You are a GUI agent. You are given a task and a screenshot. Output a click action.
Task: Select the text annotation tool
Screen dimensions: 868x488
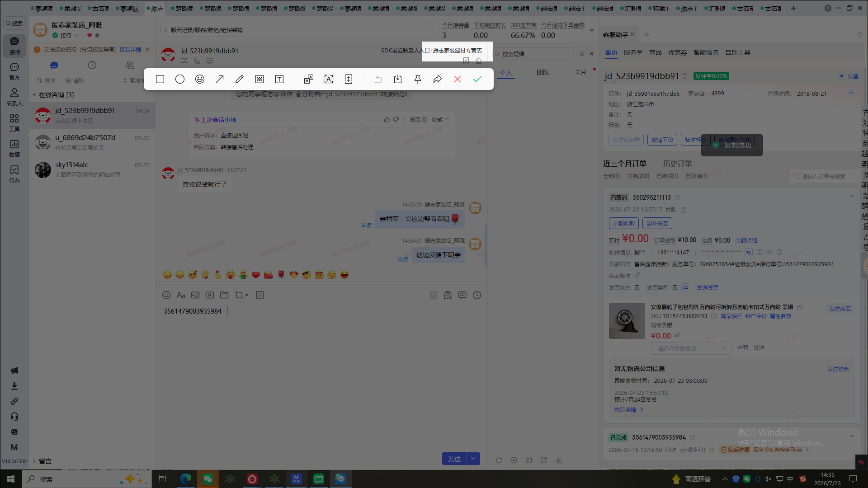click(279, 79)
